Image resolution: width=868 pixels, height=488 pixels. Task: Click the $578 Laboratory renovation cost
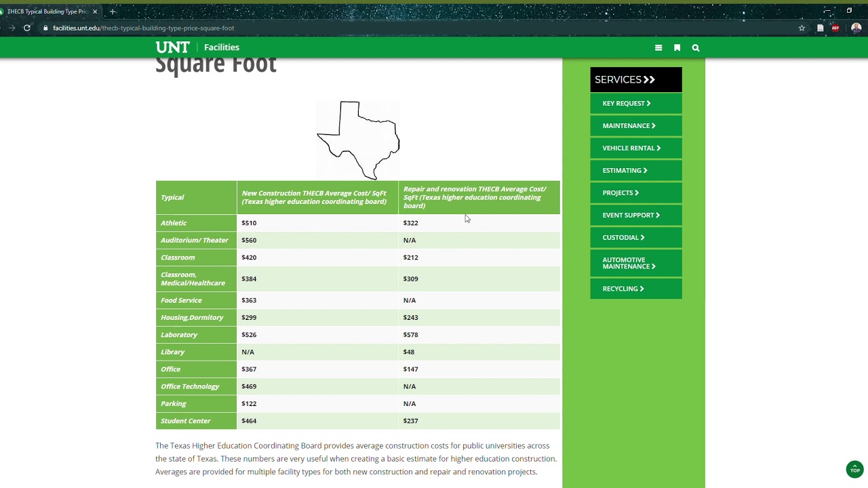(410, 335)
